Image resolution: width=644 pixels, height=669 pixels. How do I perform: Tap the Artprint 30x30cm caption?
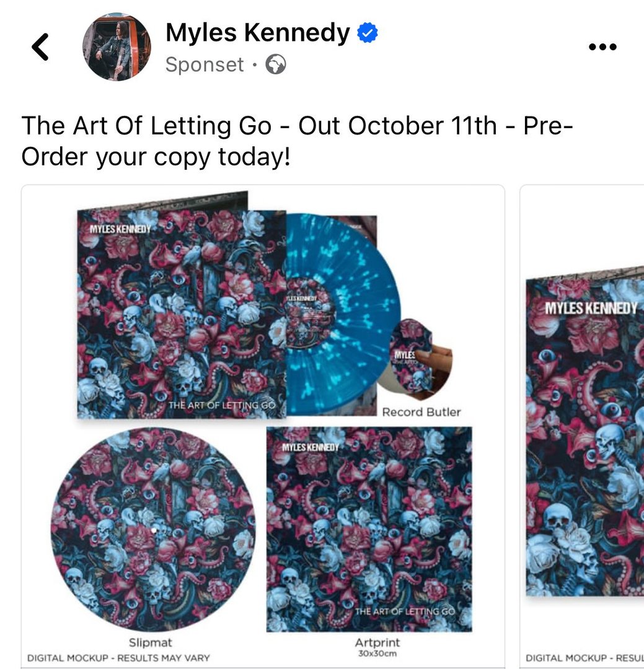pyautogui.click(x=377, y=647)
